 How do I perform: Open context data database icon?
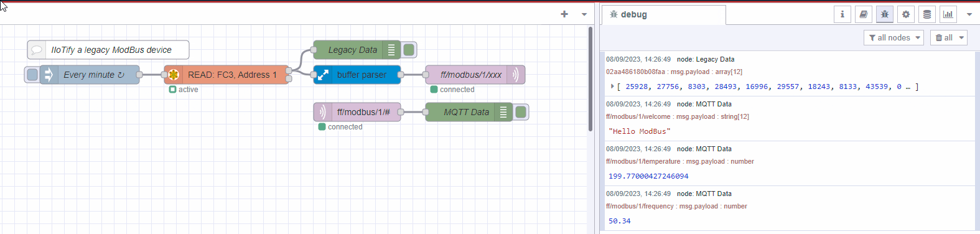pos(926,14)
